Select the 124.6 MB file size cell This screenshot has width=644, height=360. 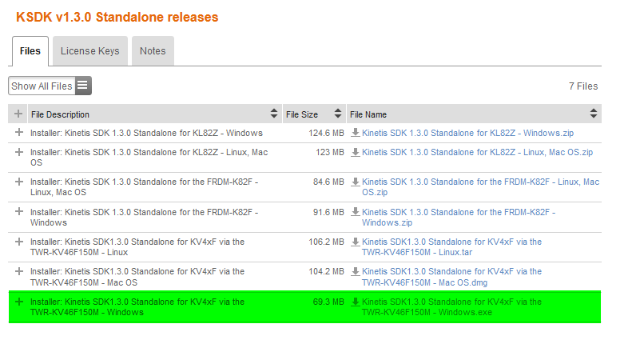(x=326, y=133)
